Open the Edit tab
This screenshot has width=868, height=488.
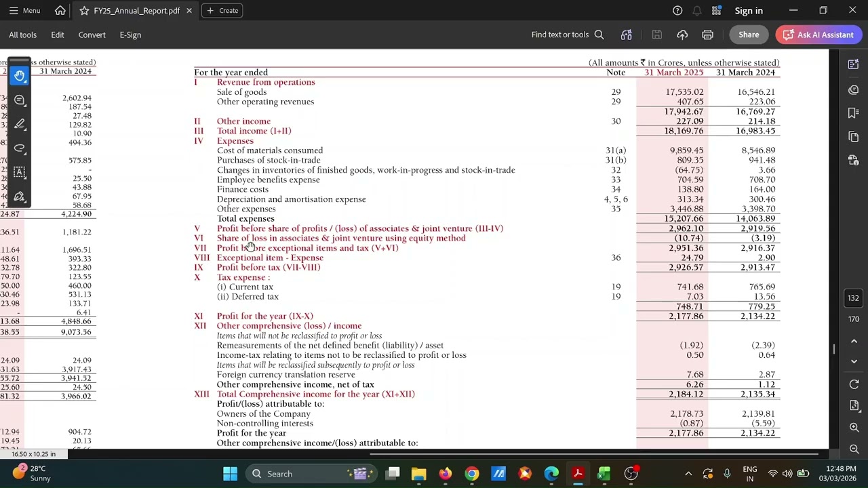(x=58, y=35)
